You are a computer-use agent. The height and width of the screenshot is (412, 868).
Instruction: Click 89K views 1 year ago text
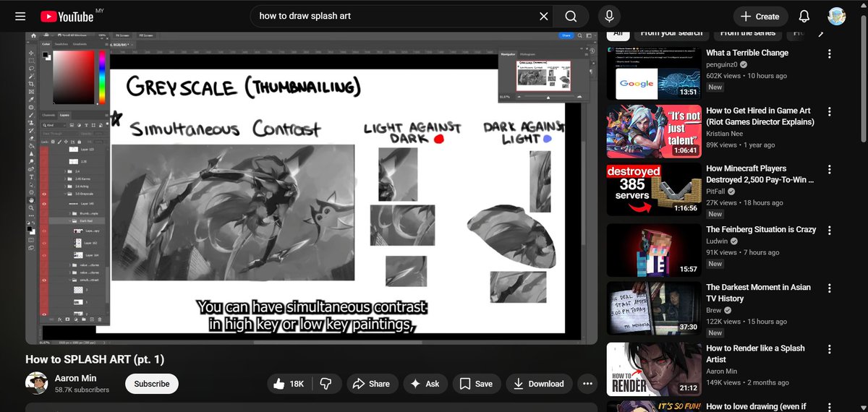pos(742,145)
